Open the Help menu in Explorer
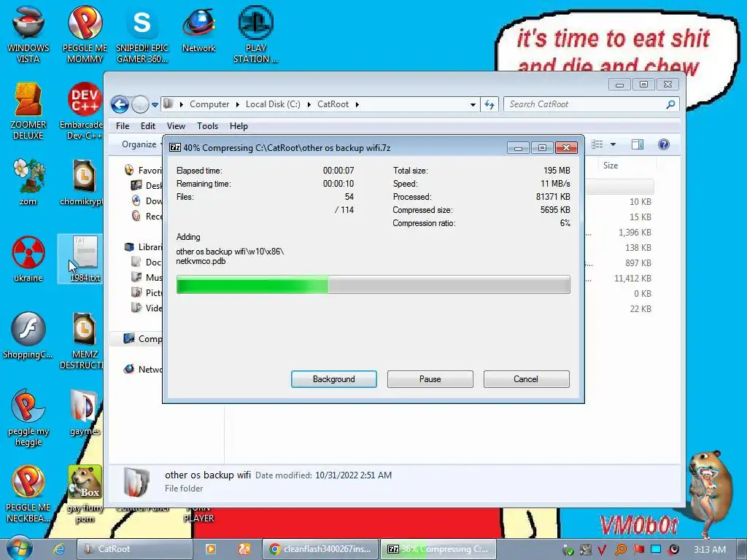This screenshot has height=560, width=747. point(239,126)
